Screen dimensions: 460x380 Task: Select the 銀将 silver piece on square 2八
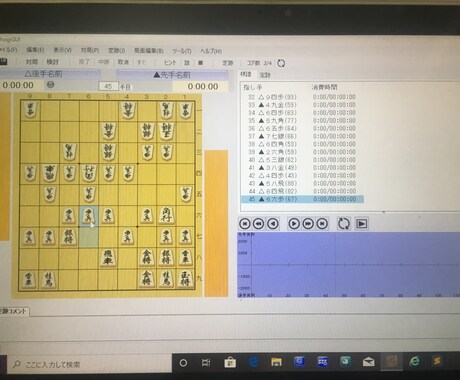166,258
